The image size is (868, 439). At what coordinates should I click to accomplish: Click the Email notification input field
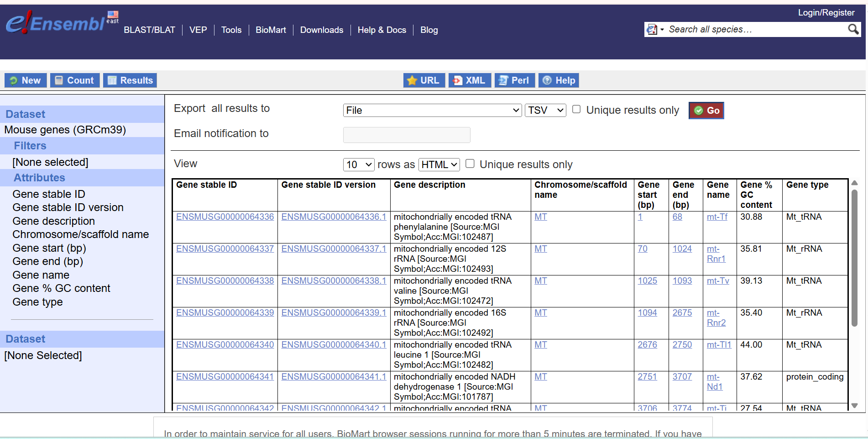(x=406, y=135)
